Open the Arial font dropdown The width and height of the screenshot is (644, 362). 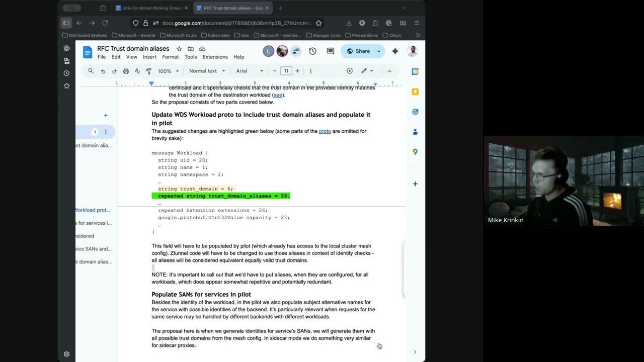(x=250, y=71)
